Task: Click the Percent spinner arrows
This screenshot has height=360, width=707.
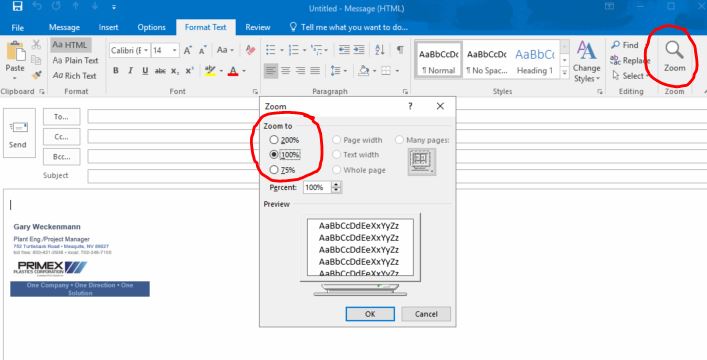Action: [336, 187]
